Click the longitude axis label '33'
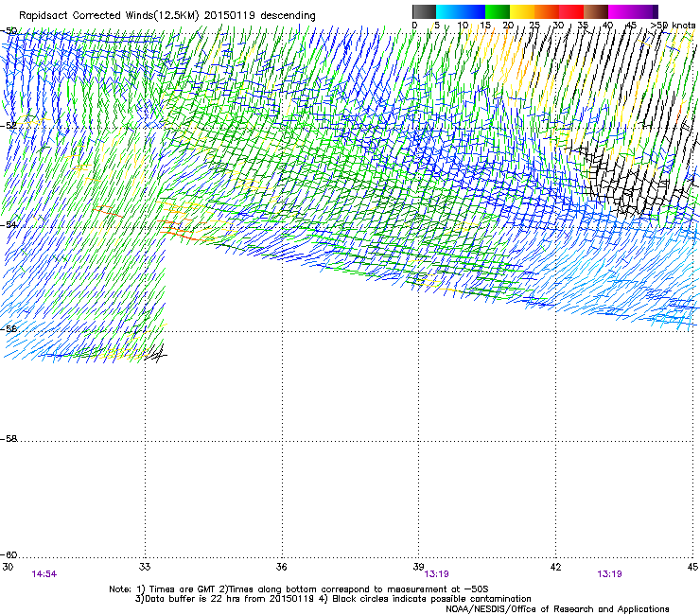The height and width of the screenshot is (615, 700). 145,567
